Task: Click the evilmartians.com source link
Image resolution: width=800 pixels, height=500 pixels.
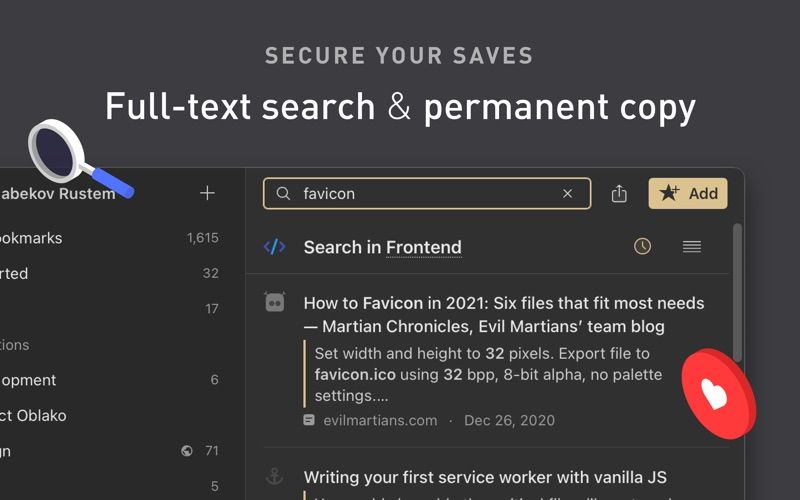Action: point(380,420)
